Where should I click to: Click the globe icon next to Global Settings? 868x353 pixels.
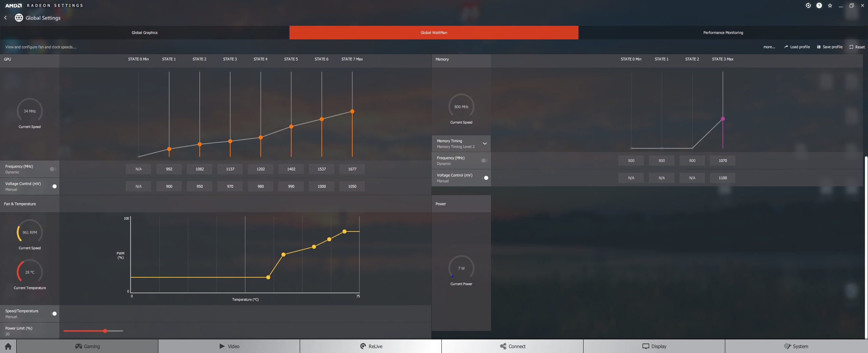19,18
